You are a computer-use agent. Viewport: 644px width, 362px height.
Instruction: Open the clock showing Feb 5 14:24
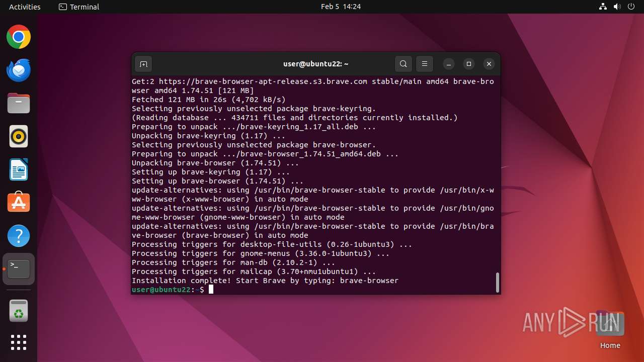click(x=341, y=7)
